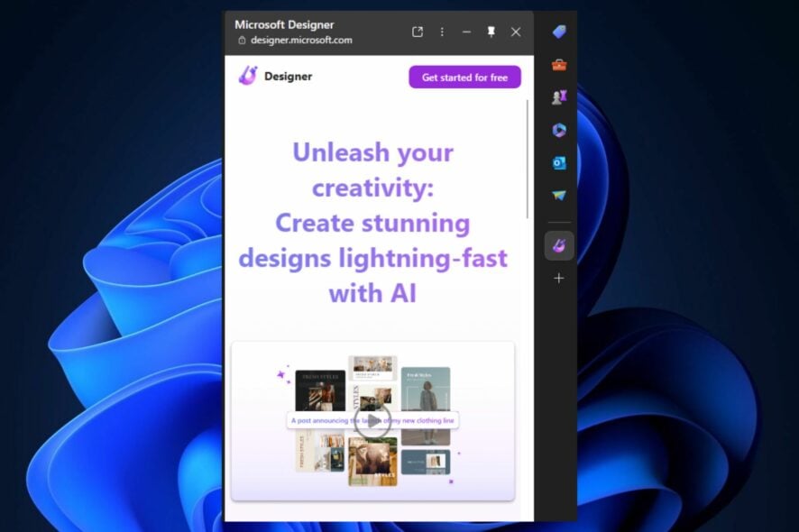Toggle the pin for the Designer panel
Screen dimensions: 799x532
(x=491, y=32)
